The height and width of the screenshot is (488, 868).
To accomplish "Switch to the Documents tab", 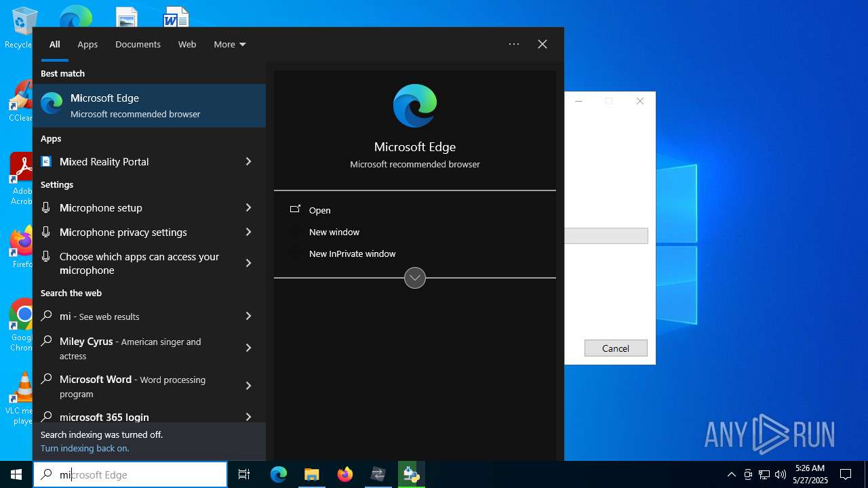I will coord(138,44).
